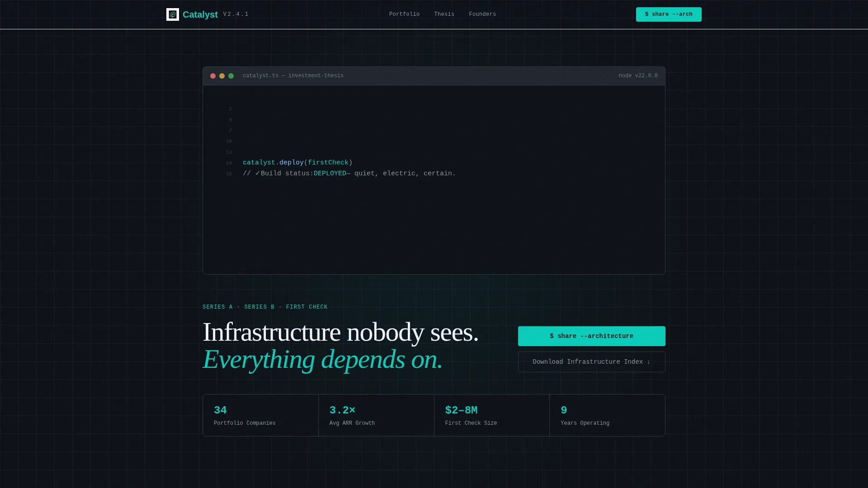Viewport: 868px width, 488px height.
Task: Select the $2–8M First Check Size card
Action: coord(492,415)
